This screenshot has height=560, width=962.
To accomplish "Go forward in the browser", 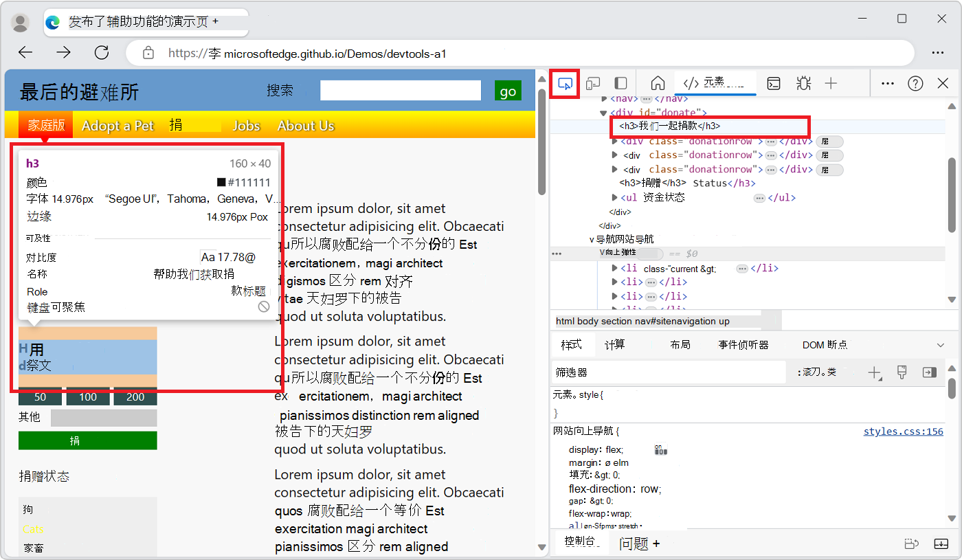I will tap(64, 53).
